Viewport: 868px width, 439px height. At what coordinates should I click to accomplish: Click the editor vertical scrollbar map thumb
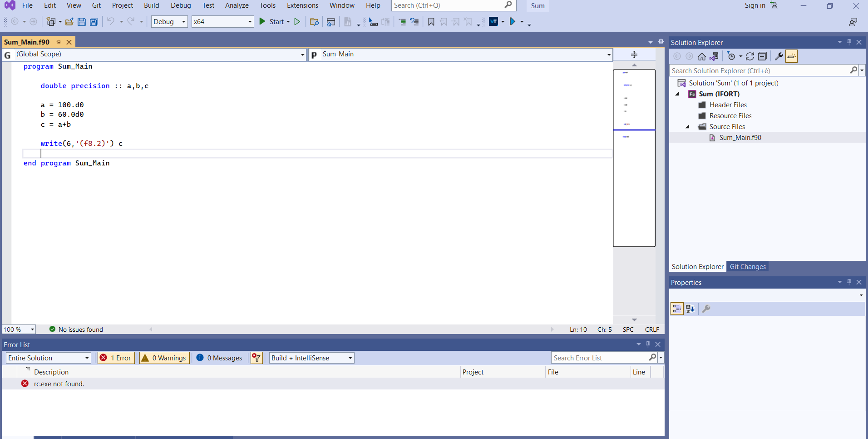pos(634,158)
